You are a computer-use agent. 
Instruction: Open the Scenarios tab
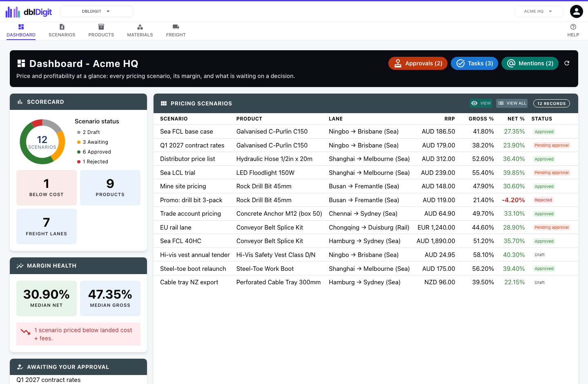click(62, 31)
